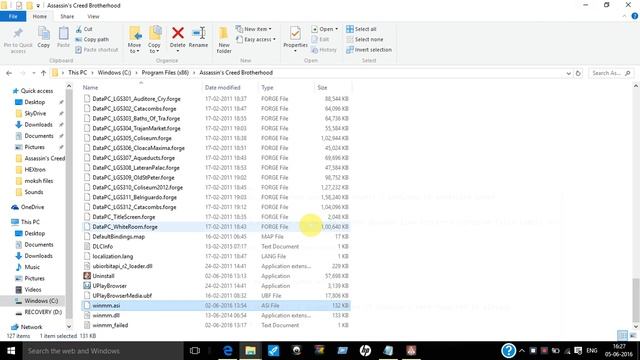Open the Windows Start menu

click(11, 351)
